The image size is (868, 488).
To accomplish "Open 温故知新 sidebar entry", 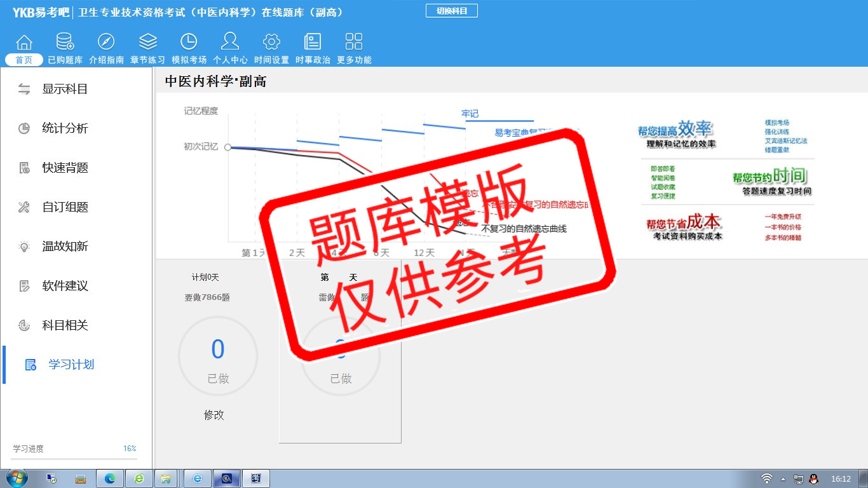I will click(64, 247).
